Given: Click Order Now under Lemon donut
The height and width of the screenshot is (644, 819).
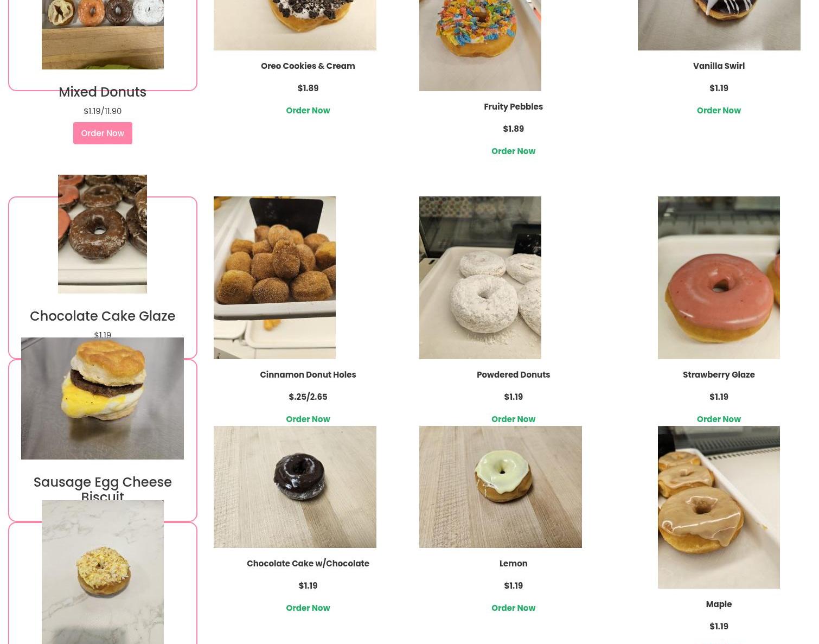Looking at the screenshot, I should [x=513, y=608].
